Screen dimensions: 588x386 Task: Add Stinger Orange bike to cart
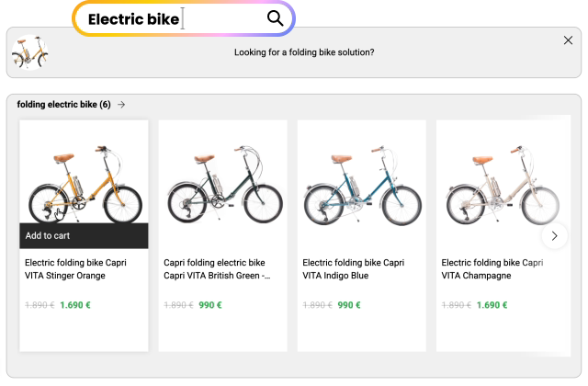(x=84, y=235)
